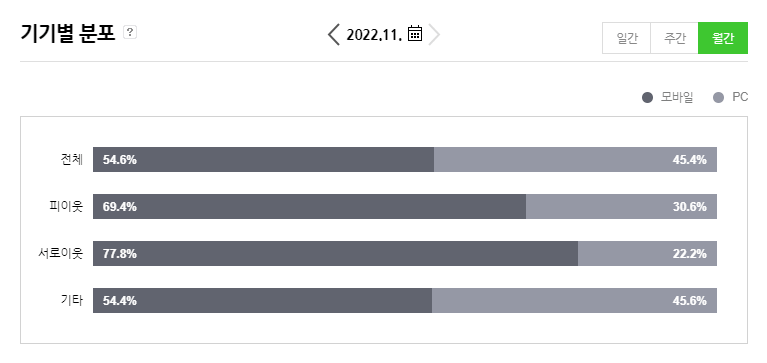
Task: Open the calendar date picker icon
Action: (x=415, y=33)
